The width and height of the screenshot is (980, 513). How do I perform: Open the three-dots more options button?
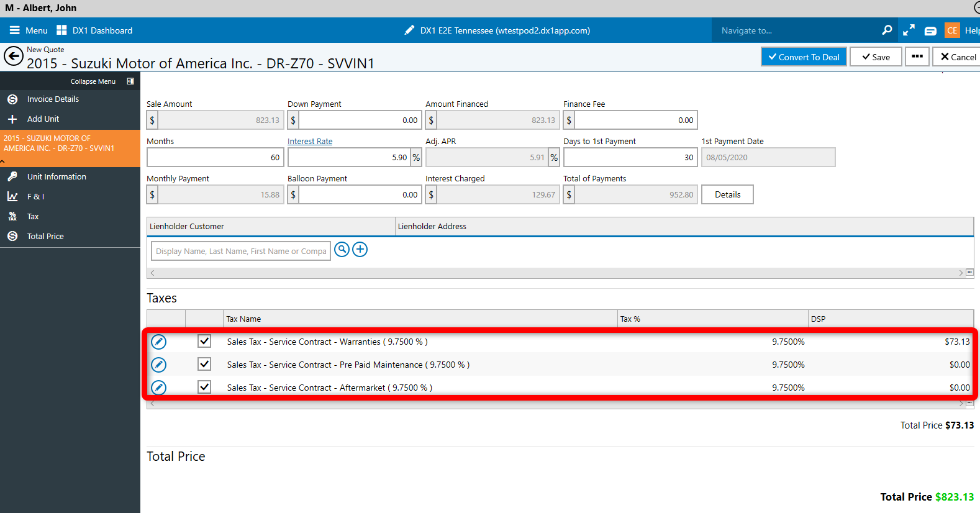(917, 57)
